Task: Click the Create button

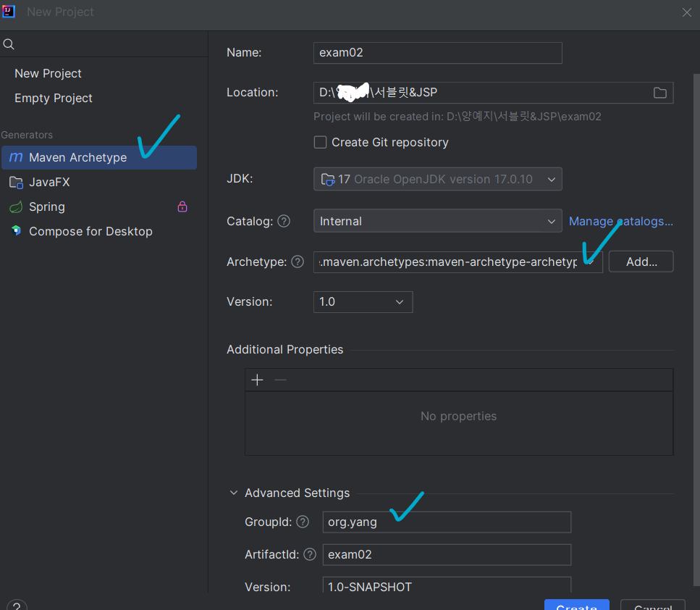Action: [x=577, y=605]
